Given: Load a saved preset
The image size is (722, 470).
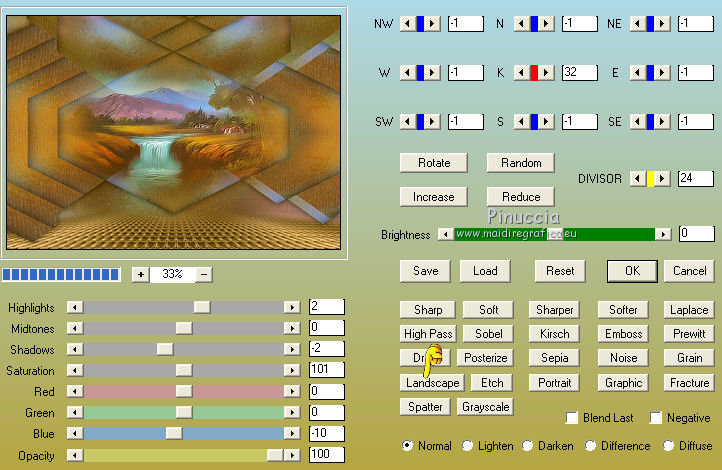Looking at the screenshot, I should [485, 271].
